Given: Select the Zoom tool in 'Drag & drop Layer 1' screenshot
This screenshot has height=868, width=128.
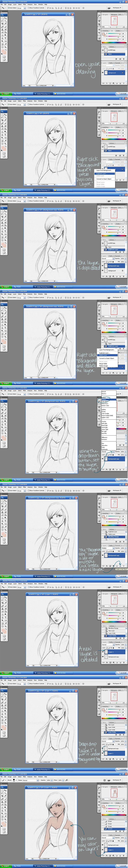Looking at the screenshot, I should pyautogui.click(x=5, y=722).
